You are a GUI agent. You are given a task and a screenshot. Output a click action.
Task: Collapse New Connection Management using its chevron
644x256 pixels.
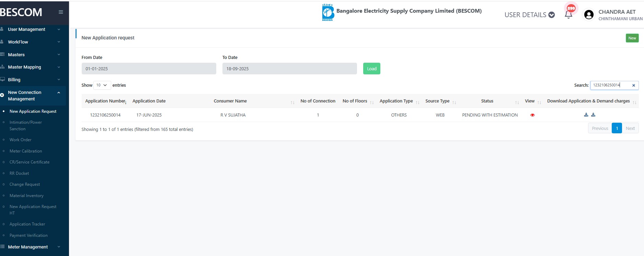tap(59, 93)
